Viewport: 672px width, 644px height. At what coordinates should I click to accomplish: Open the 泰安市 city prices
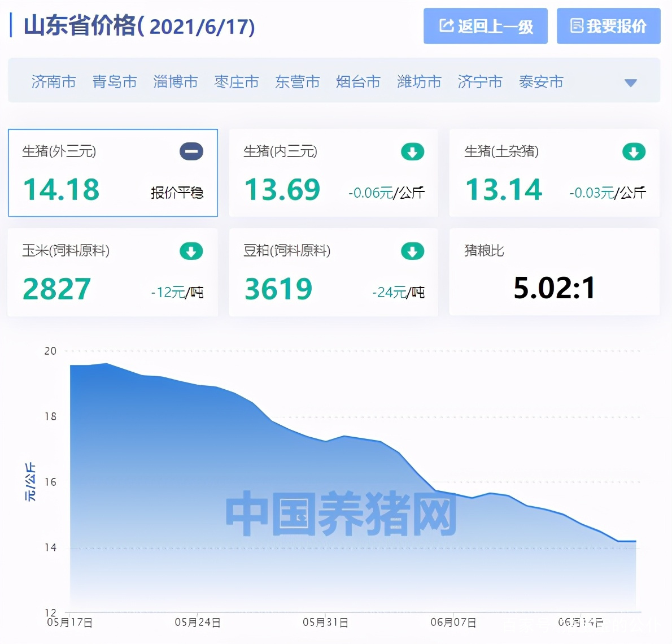point(541,81)
